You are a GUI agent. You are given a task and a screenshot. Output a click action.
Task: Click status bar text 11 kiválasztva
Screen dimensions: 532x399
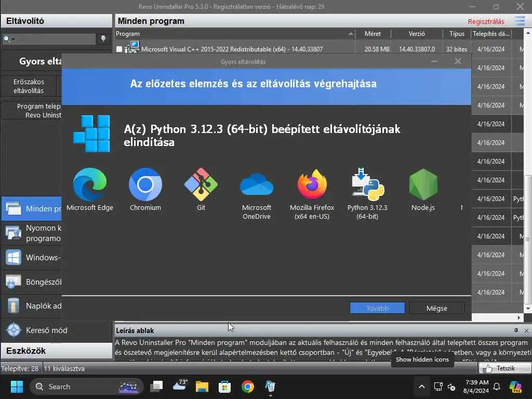64,368
